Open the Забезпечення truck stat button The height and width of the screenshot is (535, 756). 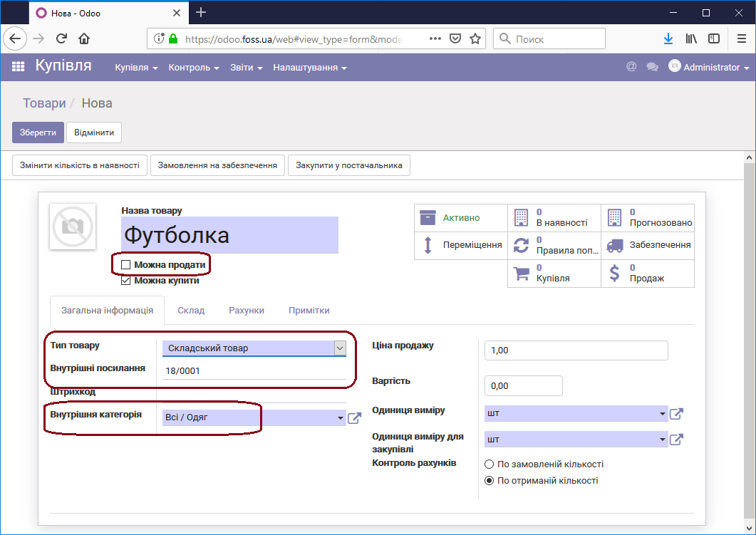point(648,245)
